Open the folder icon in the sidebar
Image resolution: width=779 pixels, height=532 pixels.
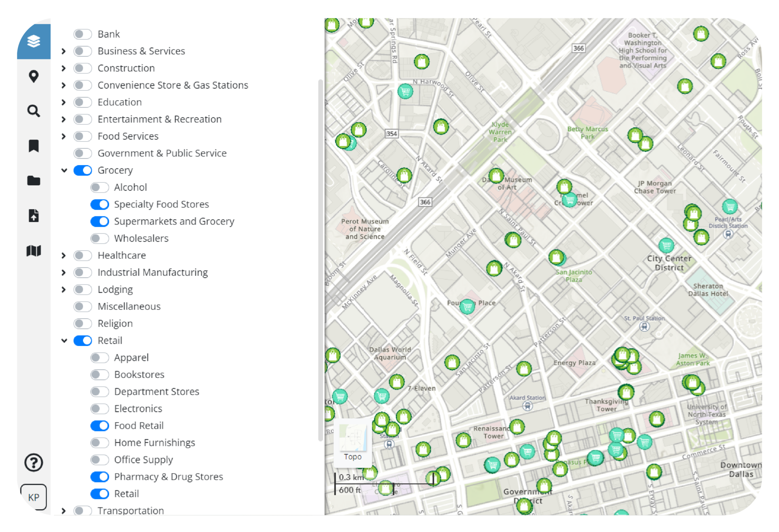coord(33,181)
